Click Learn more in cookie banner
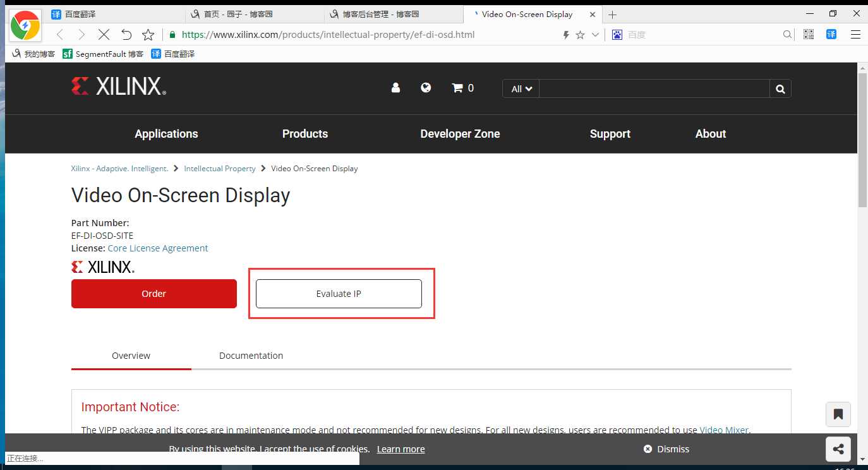The image size is (868, 470). (x=401, y=449)
